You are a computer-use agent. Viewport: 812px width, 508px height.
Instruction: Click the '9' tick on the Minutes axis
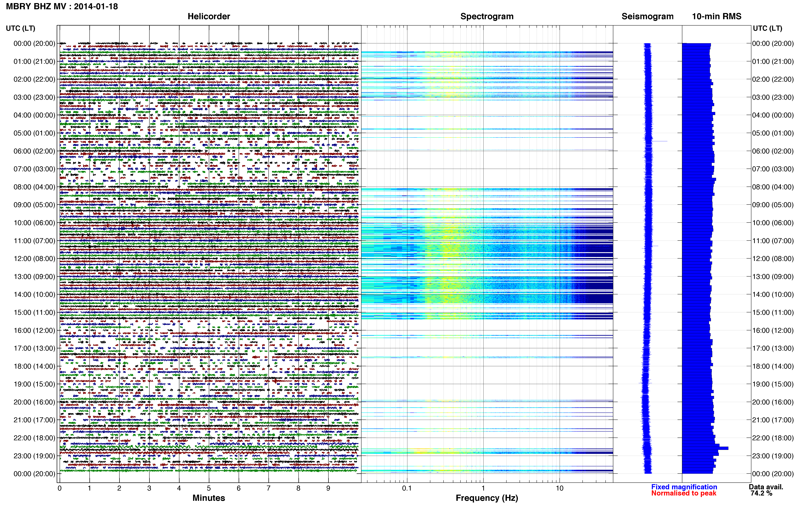point(328,488)
